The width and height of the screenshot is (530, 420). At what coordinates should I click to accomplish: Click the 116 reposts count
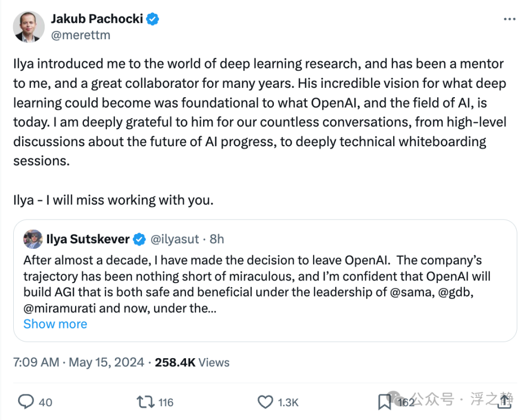coord(166,402)
